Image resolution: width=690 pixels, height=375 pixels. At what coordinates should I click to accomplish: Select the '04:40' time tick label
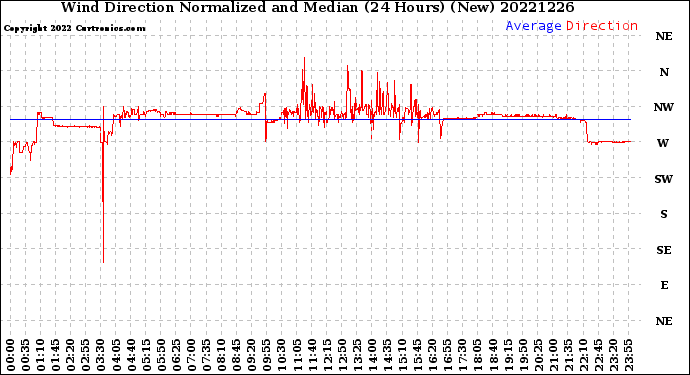pos(131,355)
